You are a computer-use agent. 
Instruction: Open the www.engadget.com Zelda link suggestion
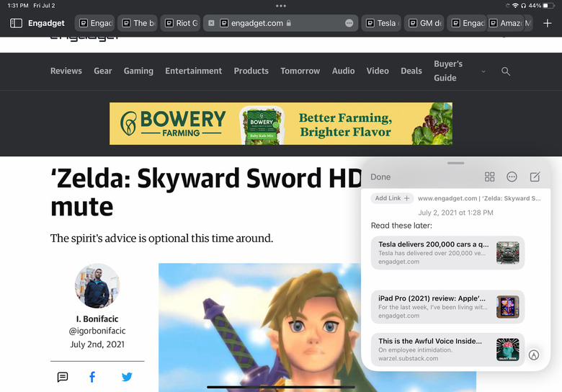click(479, 198)
